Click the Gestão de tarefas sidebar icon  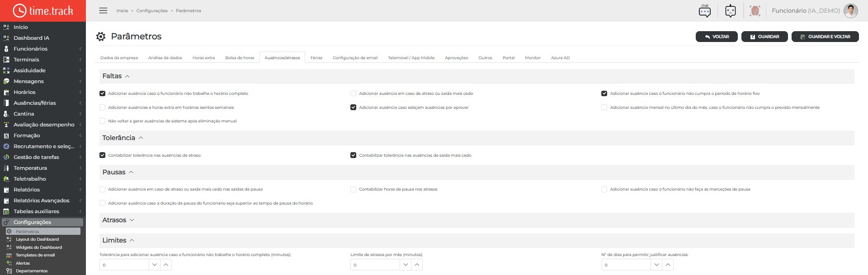[x=6, y=157]
